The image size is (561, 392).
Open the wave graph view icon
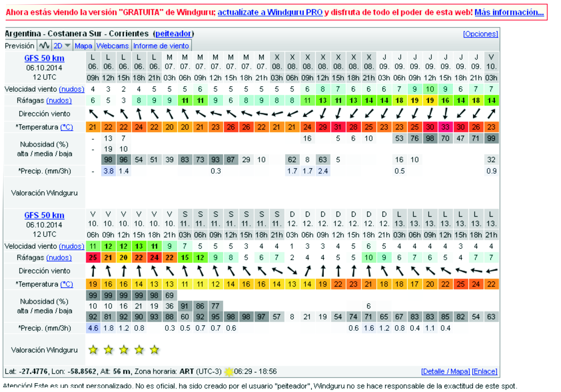(x=44, y=46)
